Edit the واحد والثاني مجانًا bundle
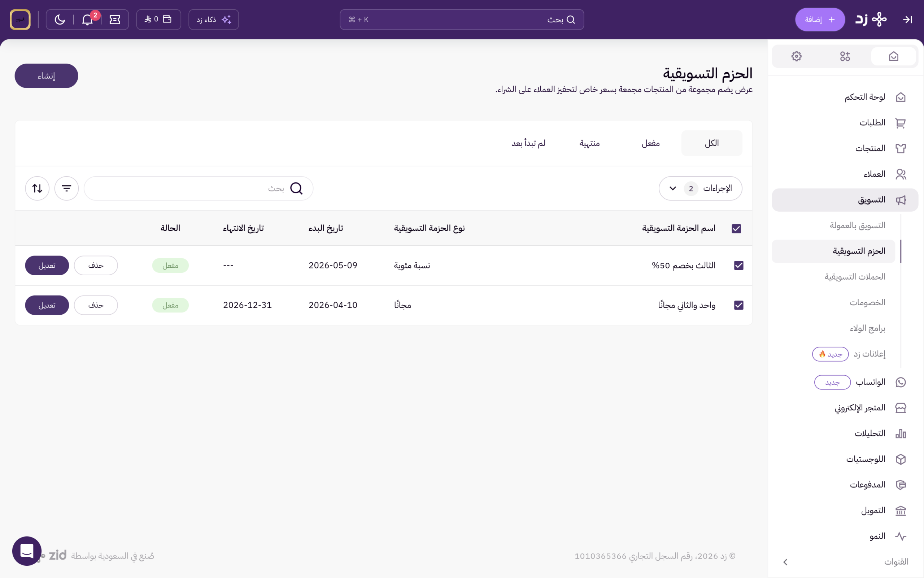 tap(47, 305)
